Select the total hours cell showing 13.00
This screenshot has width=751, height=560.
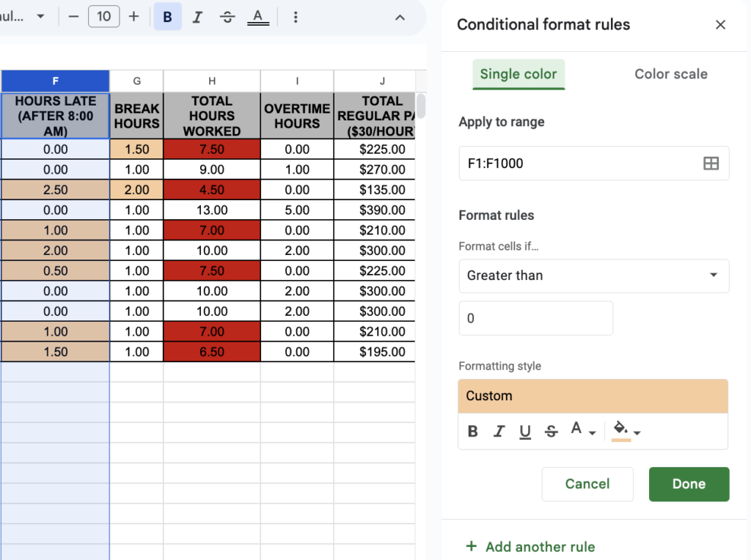pos(212,210)
